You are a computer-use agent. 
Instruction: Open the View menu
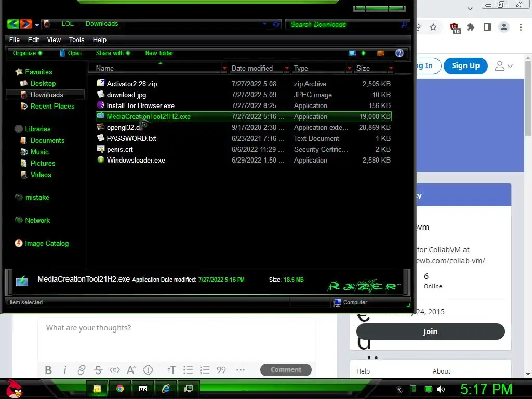[x=54, y=39]
